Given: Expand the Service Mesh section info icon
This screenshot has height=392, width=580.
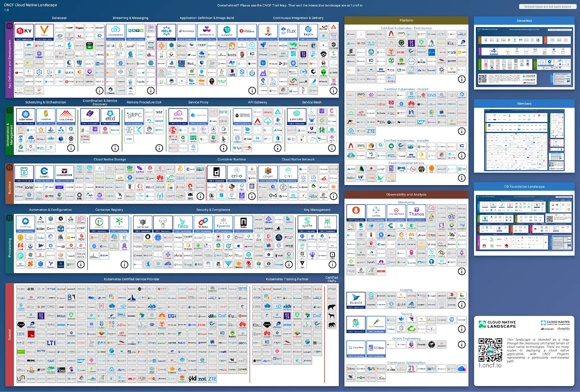Looking at the screenshot, I should click(331, 148).
